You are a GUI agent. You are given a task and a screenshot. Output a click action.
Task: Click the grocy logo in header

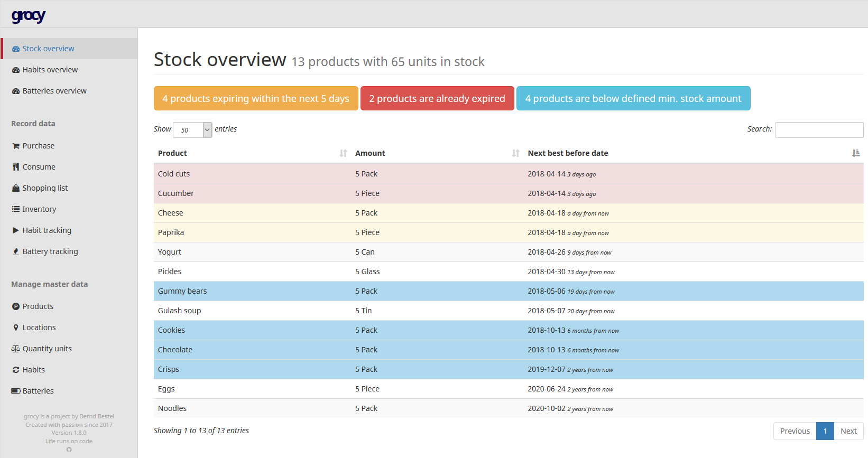[29, 16]
